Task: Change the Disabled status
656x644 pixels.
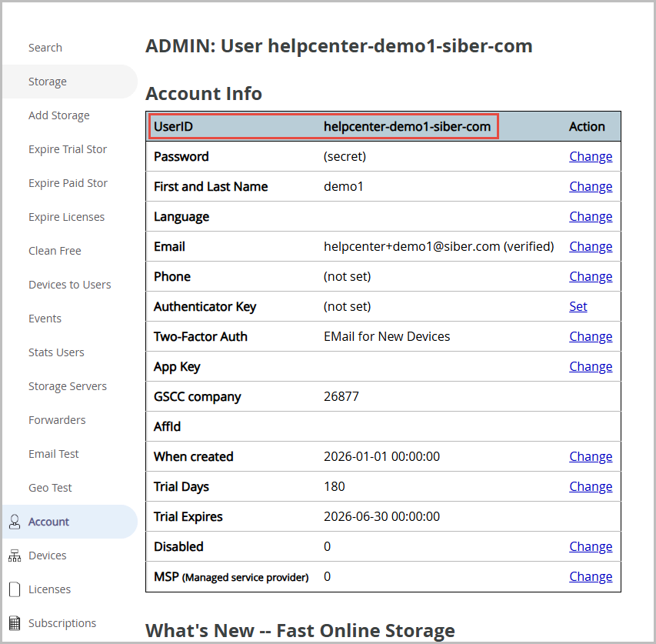Action: click(x=591, y=546)
